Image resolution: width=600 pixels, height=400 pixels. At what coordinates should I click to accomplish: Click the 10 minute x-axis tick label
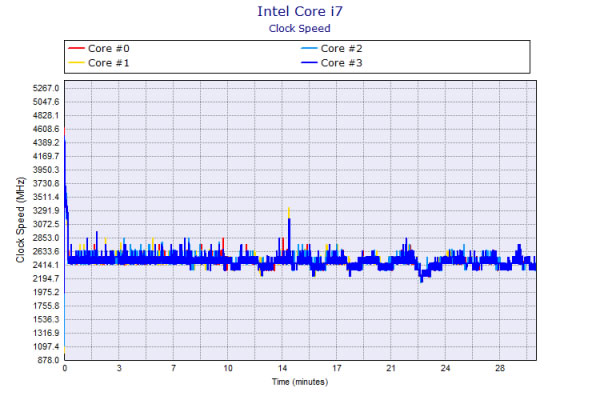coord(228,368)
